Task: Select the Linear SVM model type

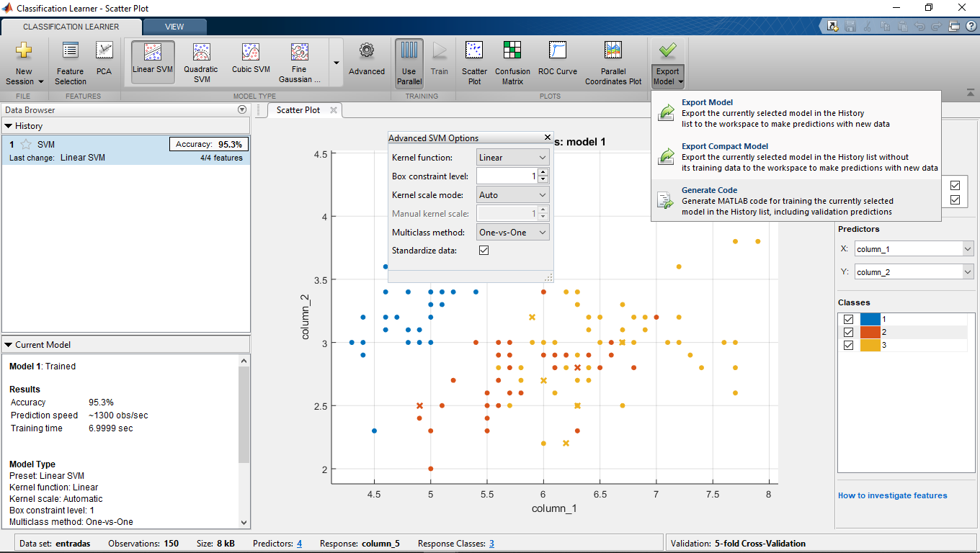Action: pos(153,61)
